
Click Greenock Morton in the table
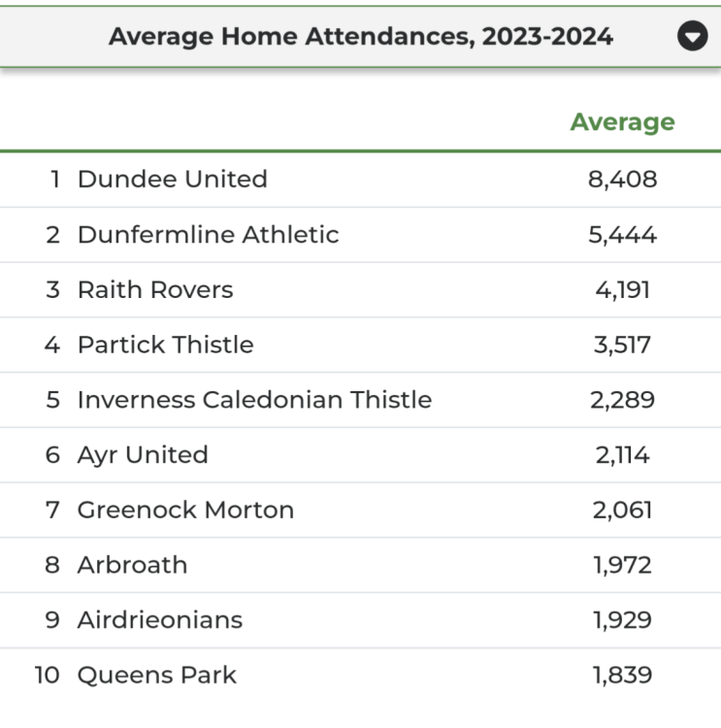tap(185, 510)
